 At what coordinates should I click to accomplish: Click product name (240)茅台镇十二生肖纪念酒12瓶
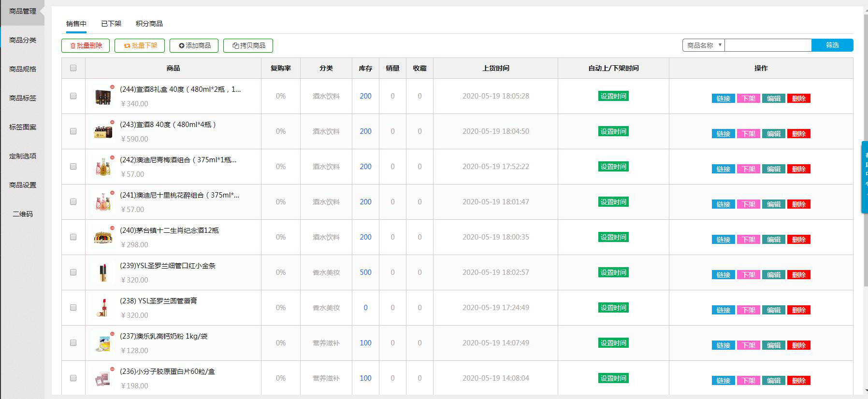tap(169, 230)
